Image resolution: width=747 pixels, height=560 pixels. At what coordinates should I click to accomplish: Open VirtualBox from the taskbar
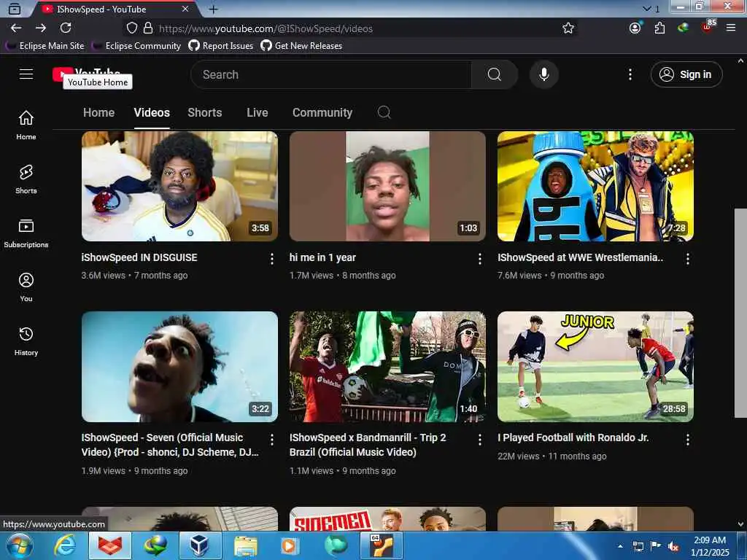(x=200, y=545)
